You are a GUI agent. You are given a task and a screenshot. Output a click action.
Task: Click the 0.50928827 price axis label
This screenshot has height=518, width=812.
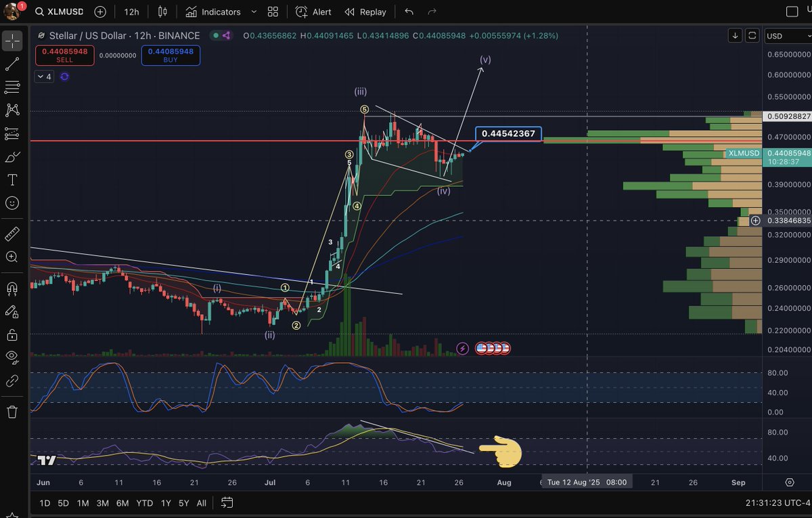pyautogui.click(x=787, y=116)
